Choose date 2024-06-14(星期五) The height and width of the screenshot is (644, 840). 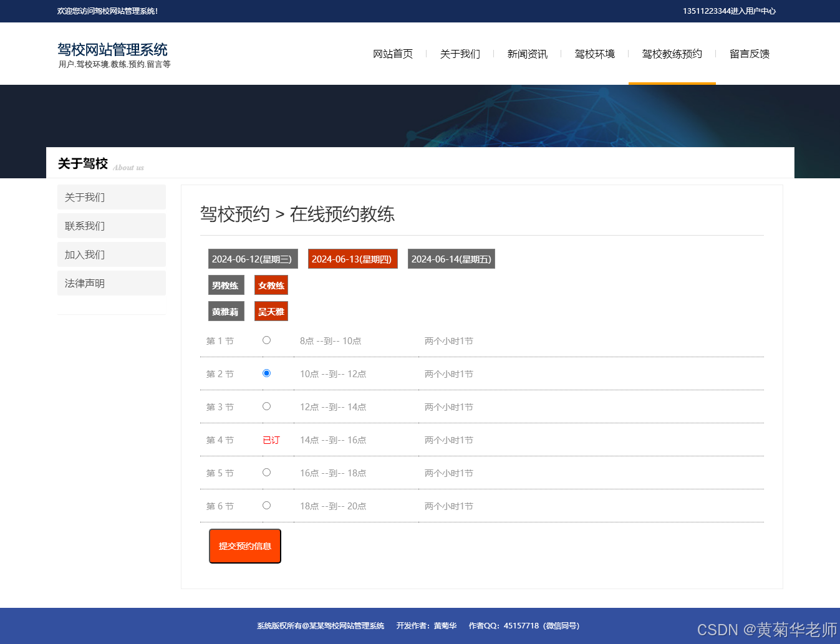coord(451,259)
